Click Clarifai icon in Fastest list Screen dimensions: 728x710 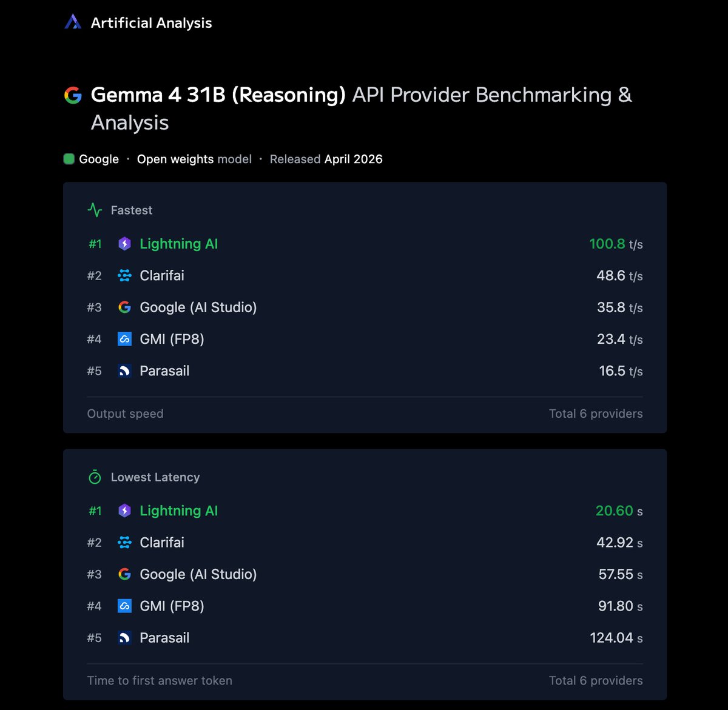pos(124,276)
